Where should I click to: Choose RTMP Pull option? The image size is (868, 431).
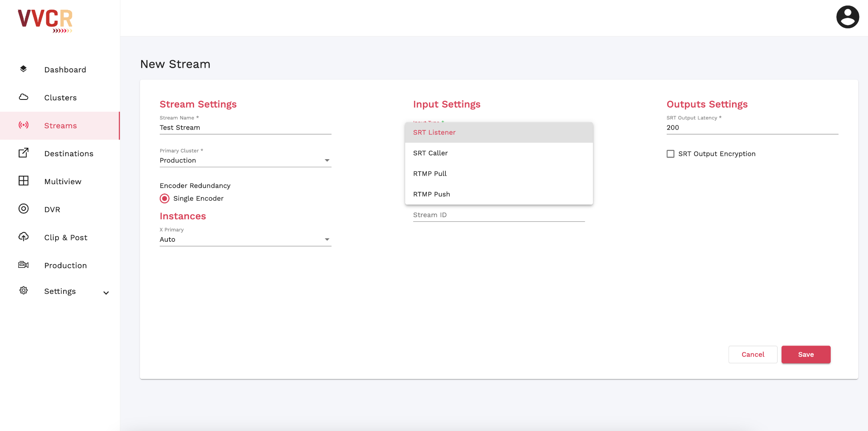tap(430, 174)
